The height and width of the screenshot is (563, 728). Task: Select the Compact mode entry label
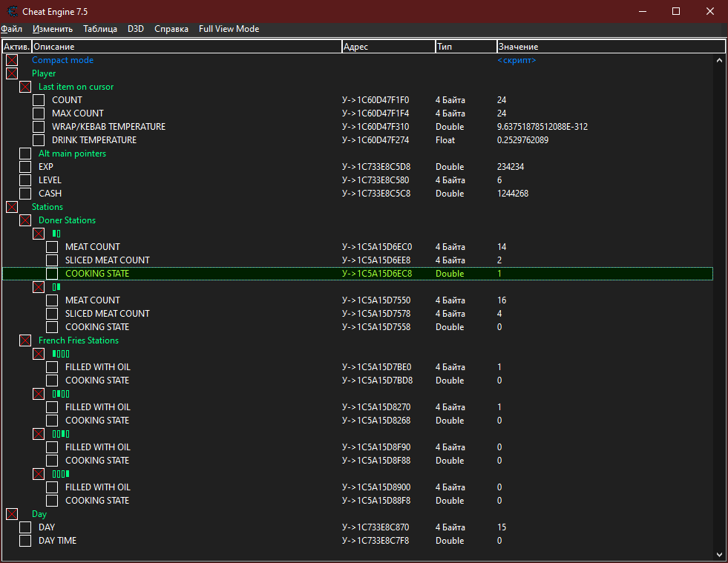point(62,60)
